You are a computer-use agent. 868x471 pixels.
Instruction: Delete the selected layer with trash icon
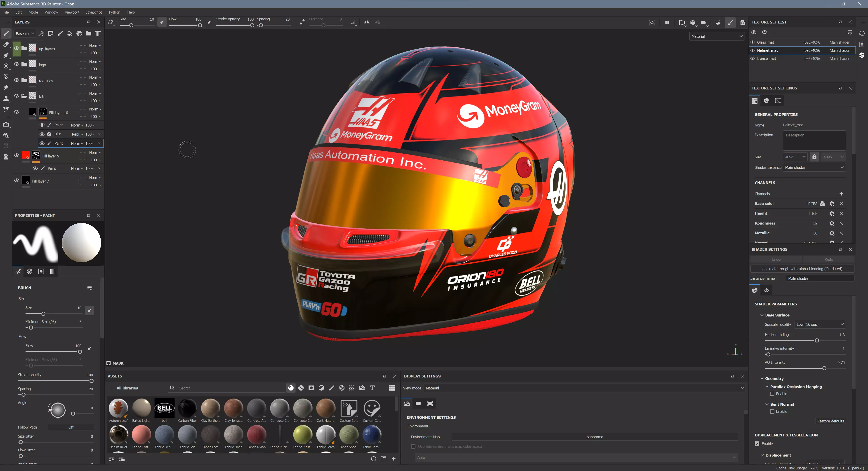point(98,34)
